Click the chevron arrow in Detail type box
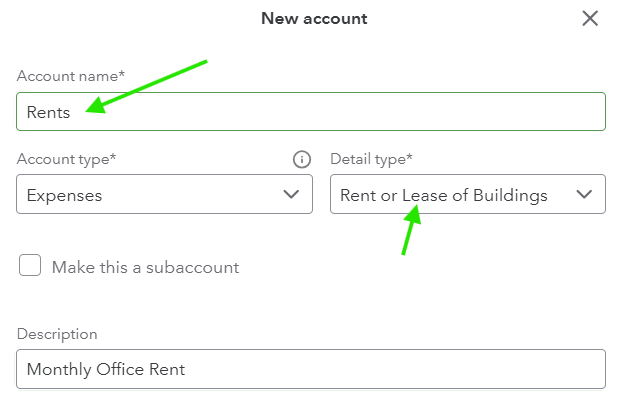This screenshot has width=622, height=400. coord(585,195)
